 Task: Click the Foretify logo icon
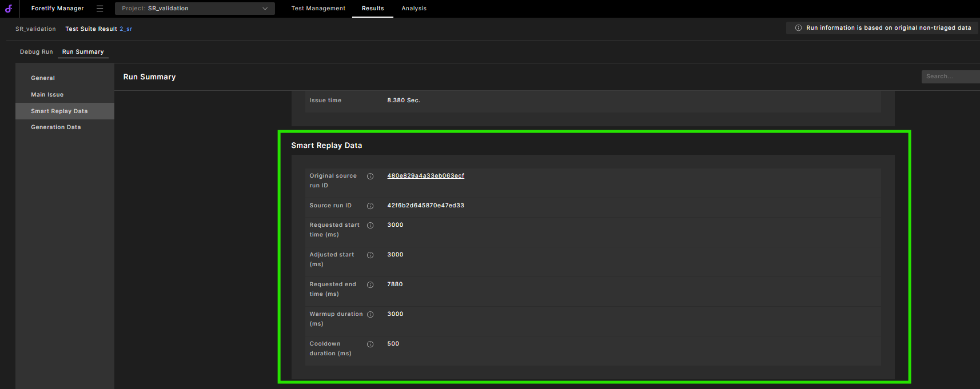[x=9, y=9]
